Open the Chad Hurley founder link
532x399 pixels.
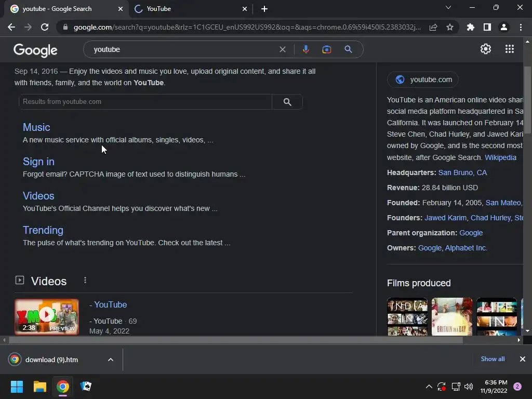490,218
